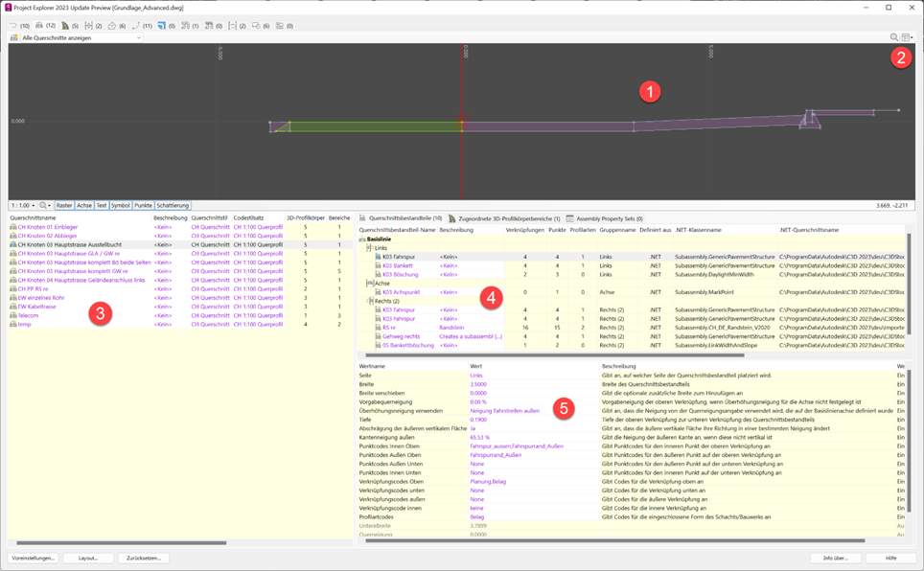Image resolution: width=924 pixels, height=571 pixels.
Task: Toggle the Raster display button
Action: 63,205
